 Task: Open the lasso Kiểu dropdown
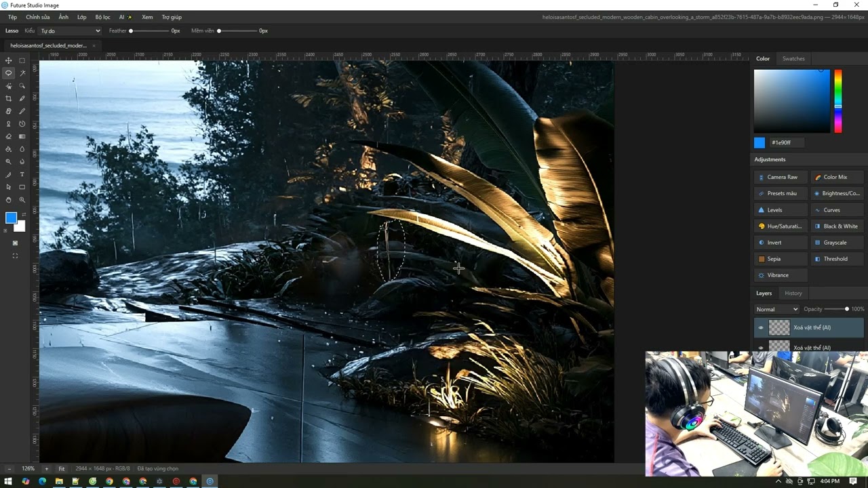tap(70, 30)
